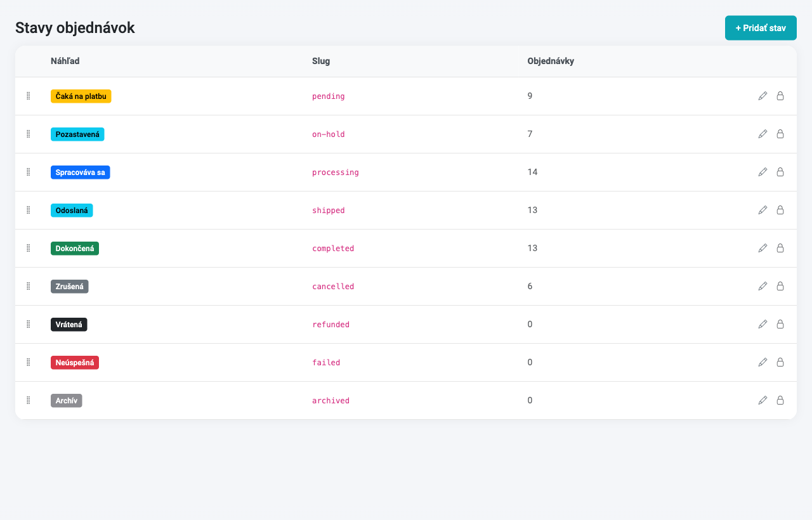Click lock icon in on-hold row
The width and height of the screenshot is (812, 520).
click(x=780, y=134)
